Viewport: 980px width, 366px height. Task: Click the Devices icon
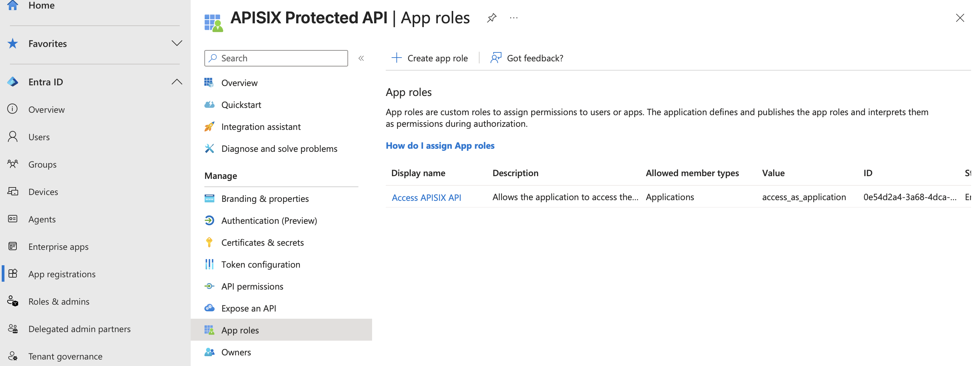[x=13, y=192]
